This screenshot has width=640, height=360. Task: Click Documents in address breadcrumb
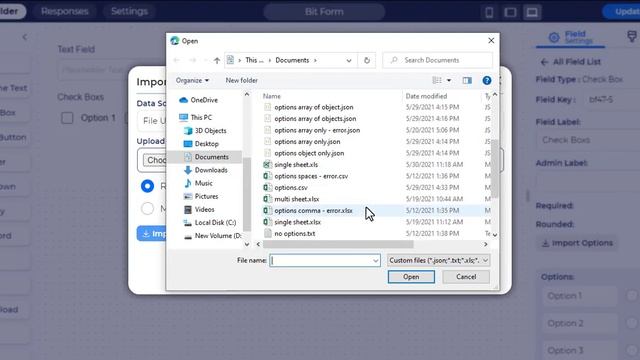pos(292,60)
